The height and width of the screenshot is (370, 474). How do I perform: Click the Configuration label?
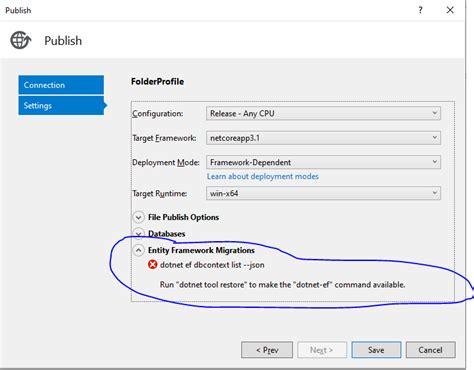tap(158, 114)
